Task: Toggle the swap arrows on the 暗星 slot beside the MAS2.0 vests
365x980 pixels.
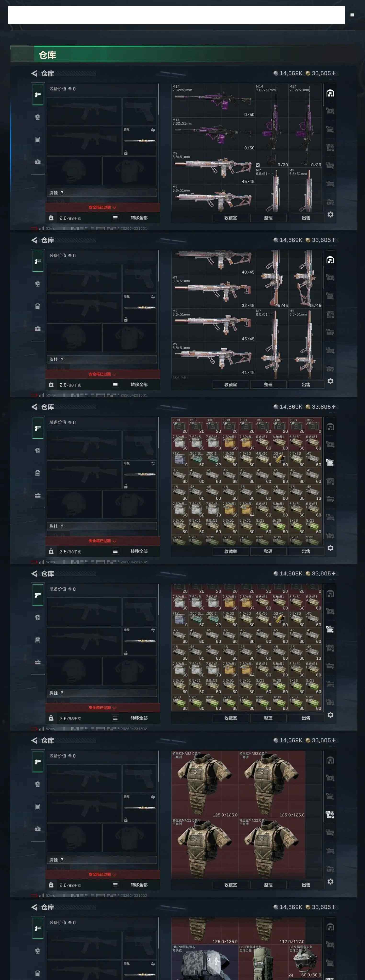Action: [x=153, y=797]
